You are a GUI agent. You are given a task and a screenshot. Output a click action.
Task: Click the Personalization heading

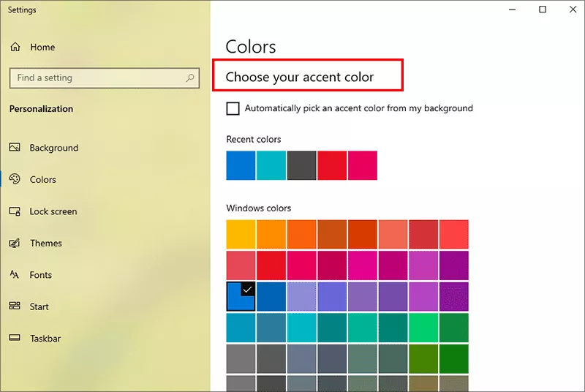(x=42, y=109)
